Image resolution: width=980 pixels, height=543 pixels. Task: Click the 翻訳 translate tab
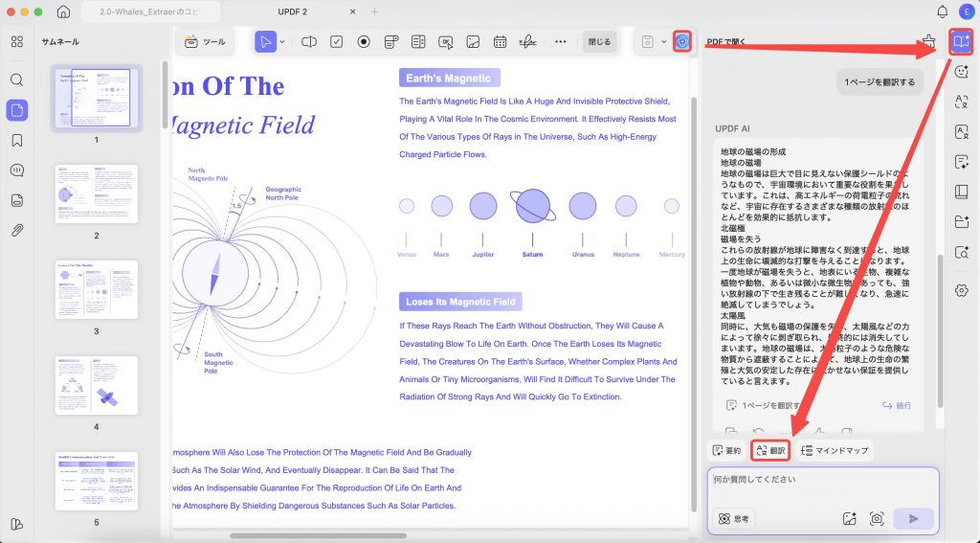770,450
